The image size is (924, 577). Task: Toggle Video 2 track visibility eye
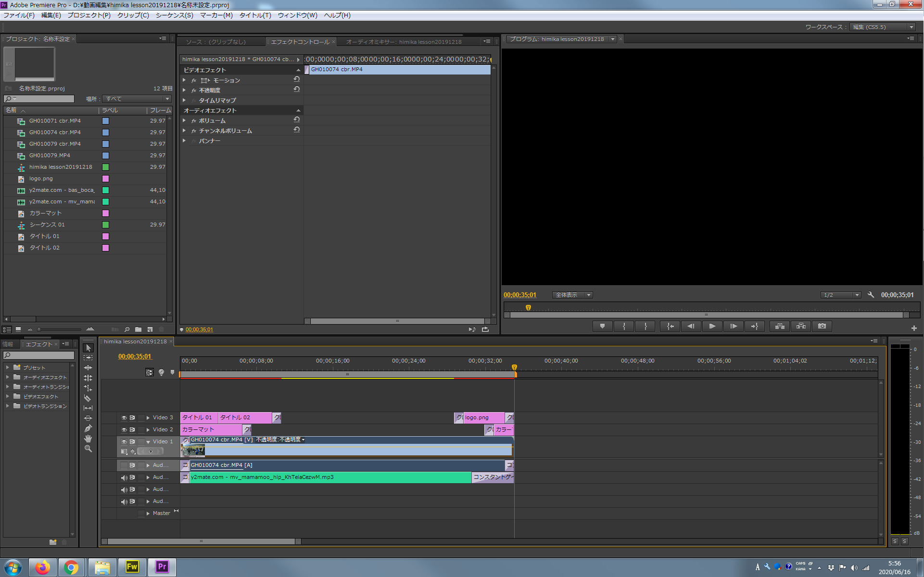coord(124,430)
